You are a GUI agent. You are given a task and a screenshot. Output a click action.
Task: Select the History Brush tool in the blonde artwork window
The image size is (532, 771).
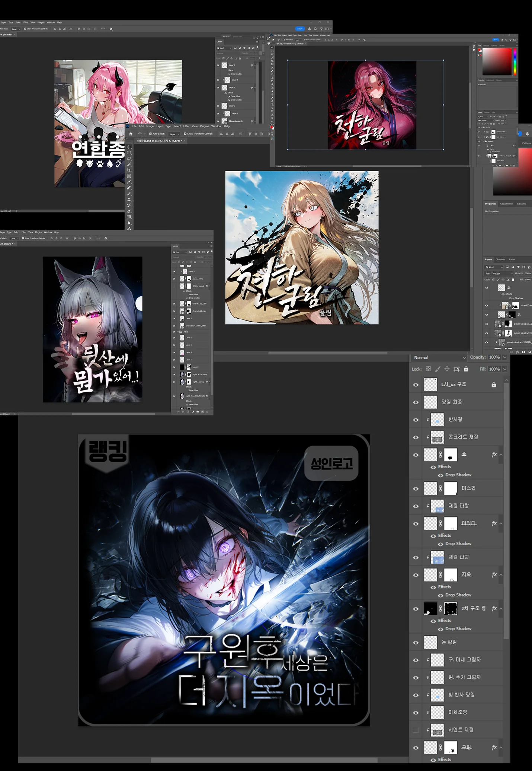pos(129,205)
